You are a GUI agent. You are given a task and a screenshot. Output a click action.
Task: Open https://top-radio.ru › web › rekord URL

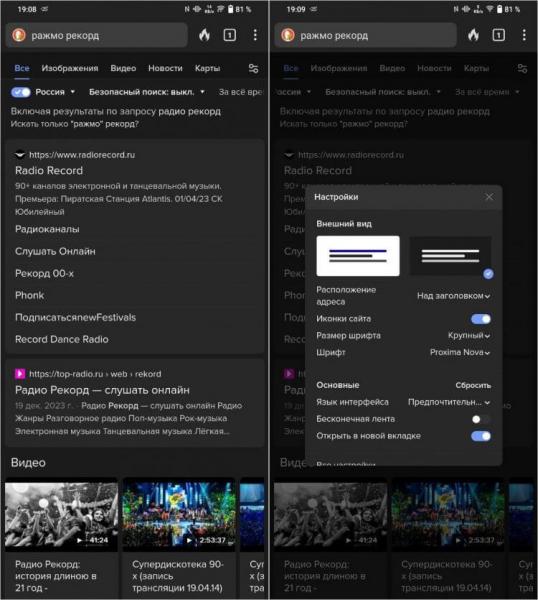point(95,374)
